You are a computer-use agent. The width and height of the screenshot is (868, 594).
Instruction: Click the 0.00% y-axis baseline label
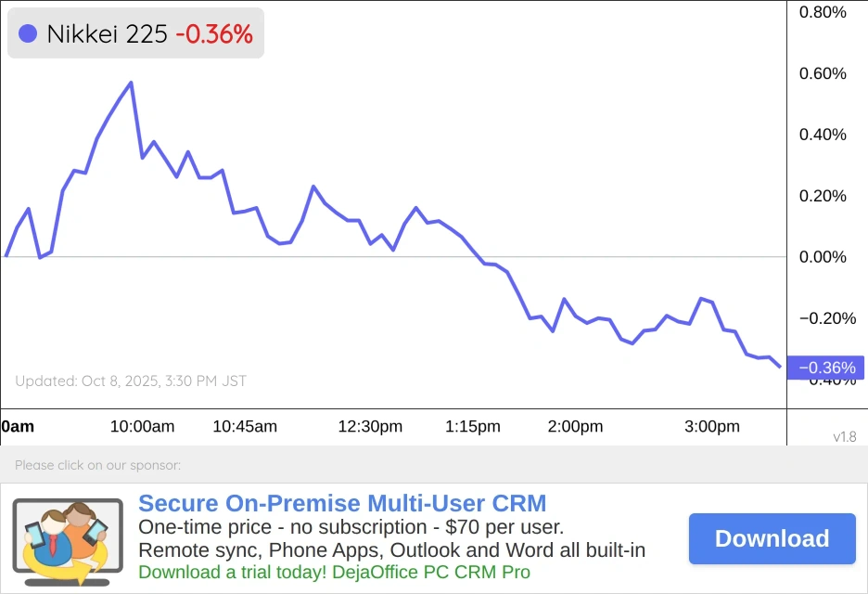823,257
